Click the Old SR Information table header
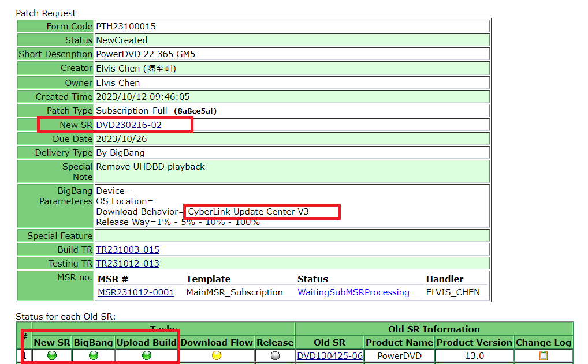The image size is (588, 364). tap(434, 329)
